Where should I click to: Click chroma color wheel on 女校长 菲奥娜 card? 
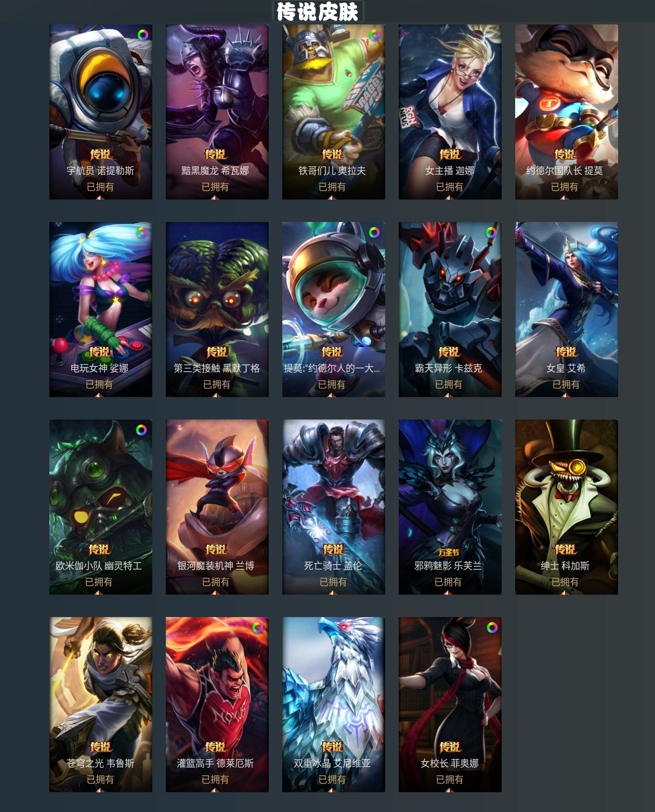[x=492, y=627]
